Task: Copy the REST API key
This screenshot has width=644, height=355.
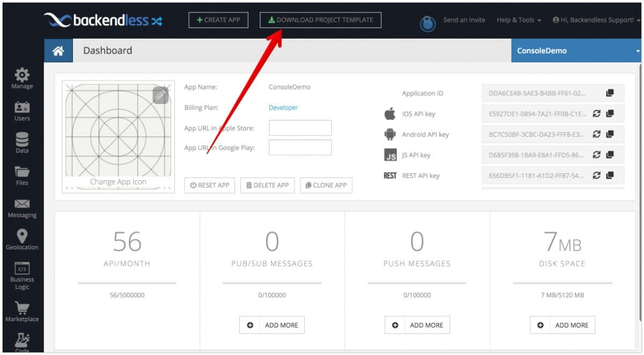Action: (x=610, y=175)
